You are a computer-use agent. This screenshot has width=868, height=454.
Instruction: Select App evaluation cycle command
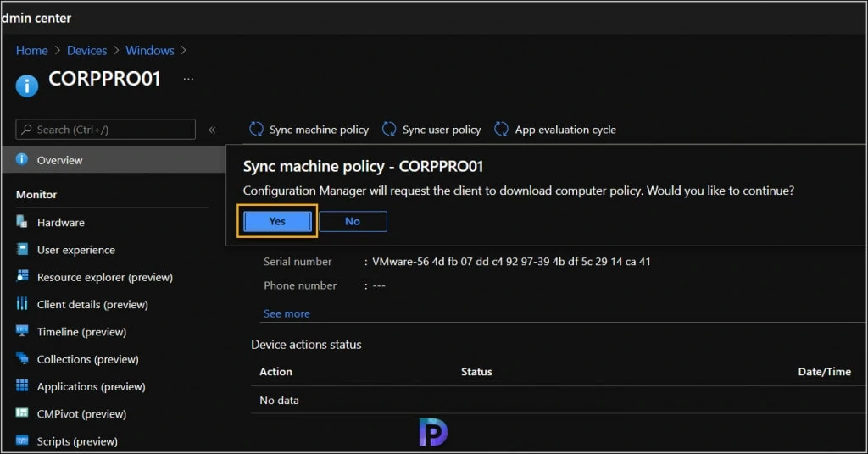pos(555,130)
